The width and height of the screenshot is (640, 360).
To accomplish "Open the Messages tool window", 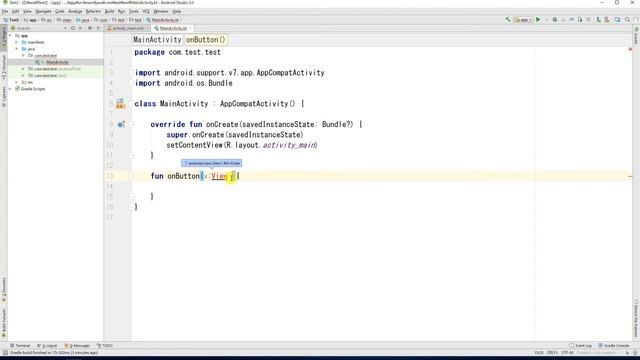I will (x=77, y=346).
